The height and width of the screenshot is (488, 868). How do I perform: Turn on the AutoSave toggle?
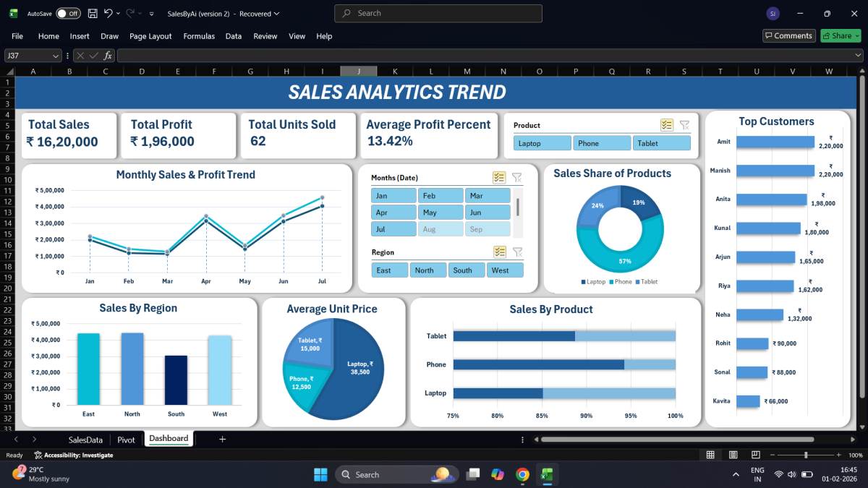[68, 14]
